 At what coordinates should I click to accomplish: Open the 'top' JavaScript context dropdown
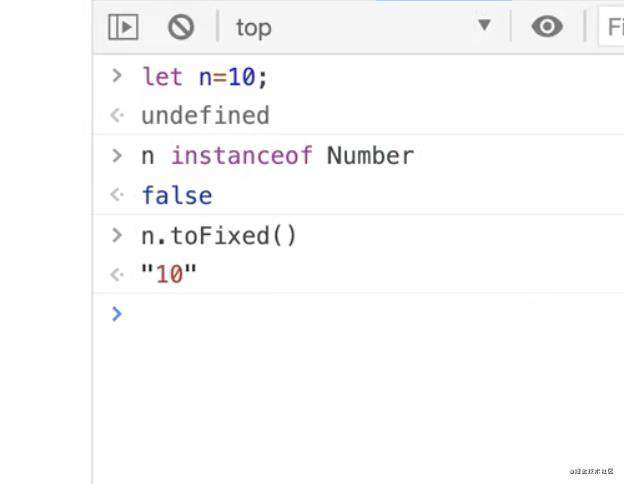click(363, 27)
